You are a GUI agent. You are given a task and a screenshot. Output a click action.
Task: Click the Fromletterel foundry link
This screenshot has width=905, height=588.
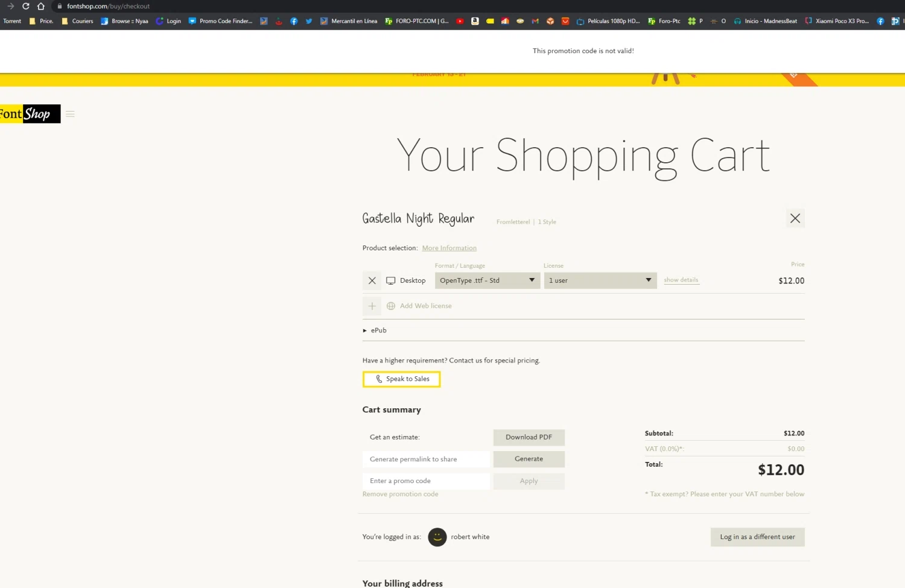pos(513,222)
